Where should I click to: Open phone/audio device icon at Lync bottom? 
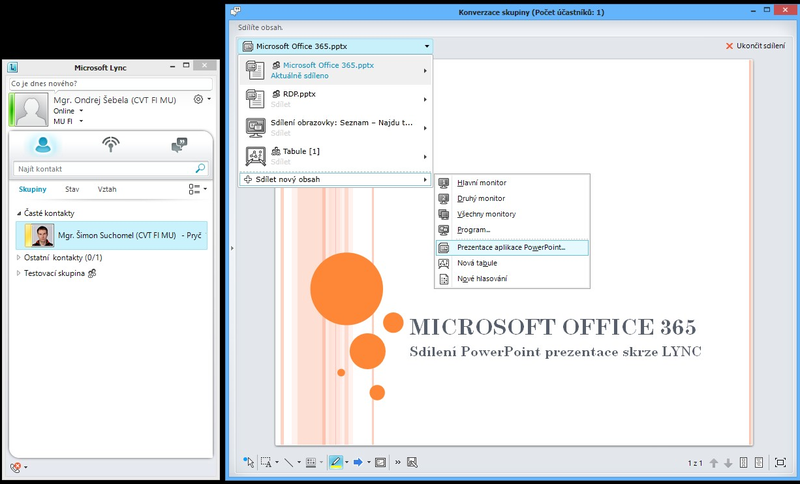click(16, 467)
